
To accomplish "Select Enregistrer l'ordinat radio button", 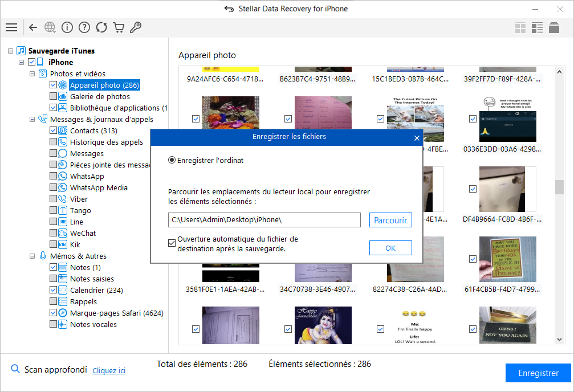I will (172, 160).
